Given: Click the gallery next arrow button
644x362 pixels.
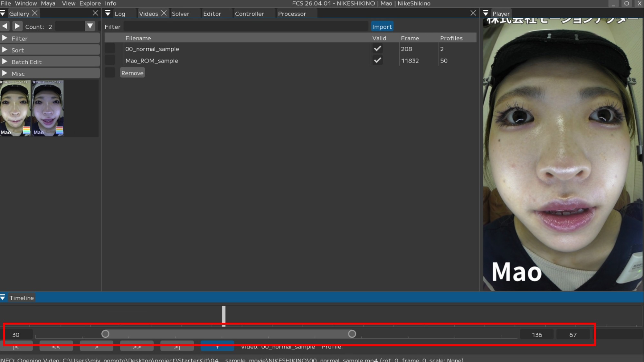Looking at the screenshot, I should coord(17,26).
